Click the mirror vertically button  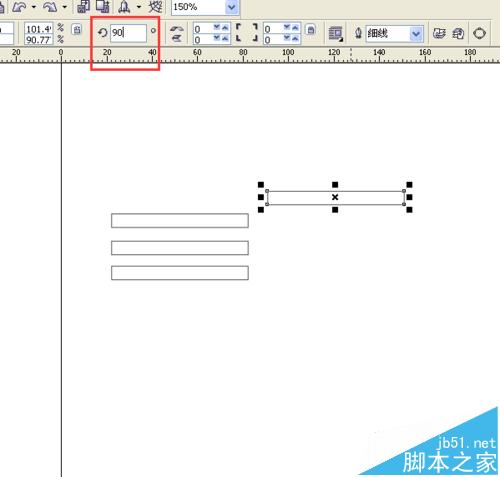click(x=177, y=38)
